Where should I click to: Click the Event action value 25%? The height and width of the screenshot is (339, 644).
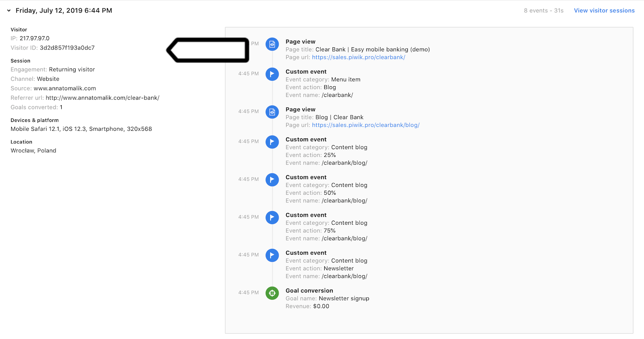point(330,155)
